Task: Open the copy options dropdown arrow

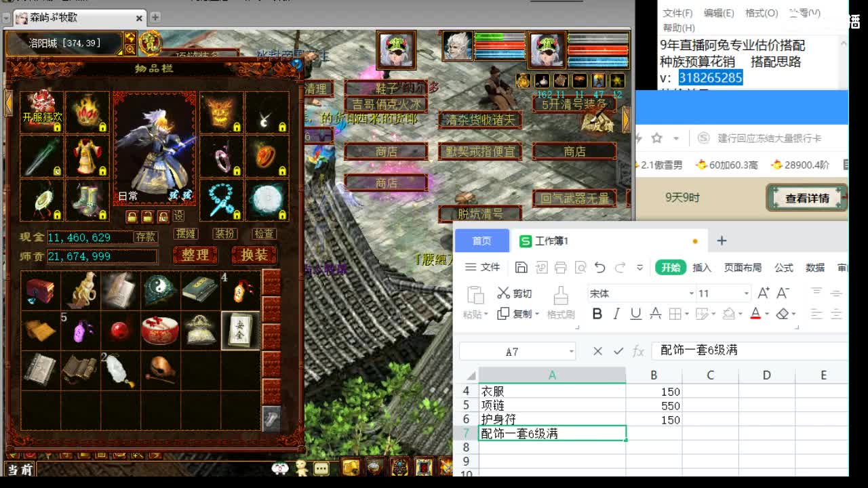Action: coord(537,314)
